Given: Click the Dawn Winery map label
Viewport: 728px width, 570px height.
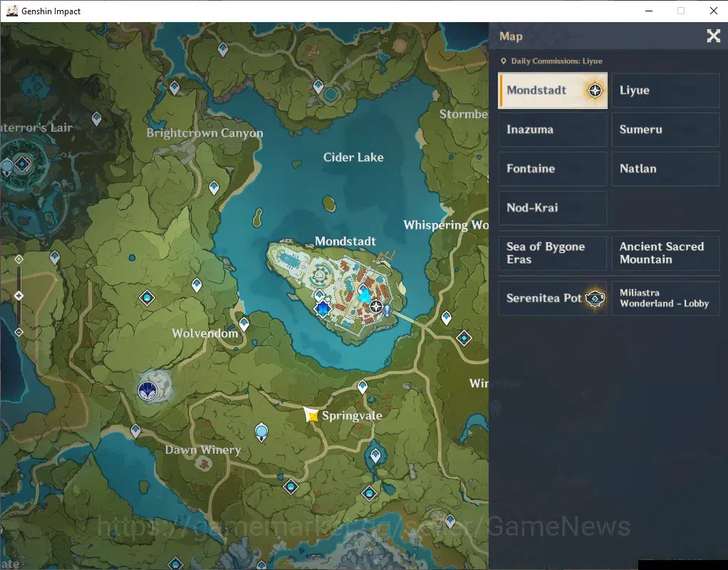Looking at the screenshot, I should click(x=203, y=450).
